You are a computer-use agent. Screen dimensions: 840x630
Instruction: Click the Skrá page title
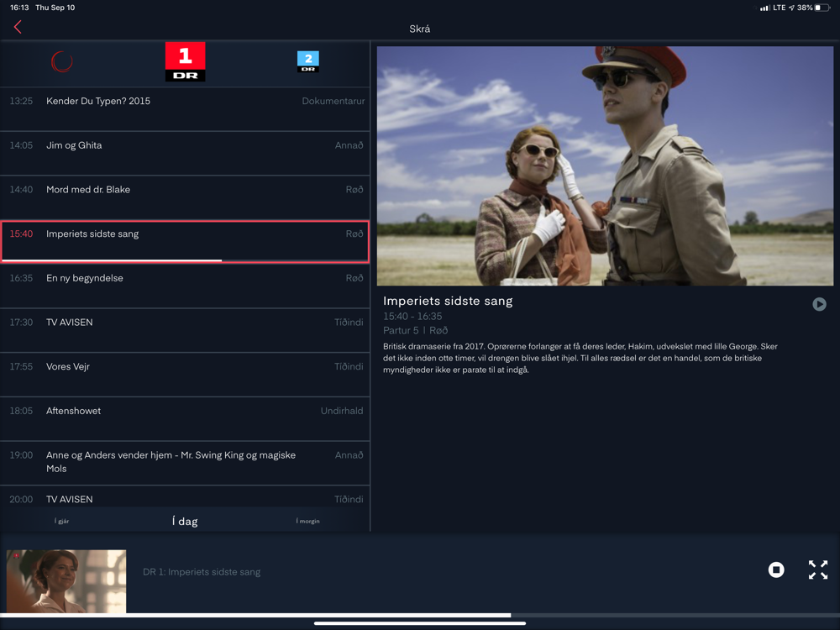point(419,29)
